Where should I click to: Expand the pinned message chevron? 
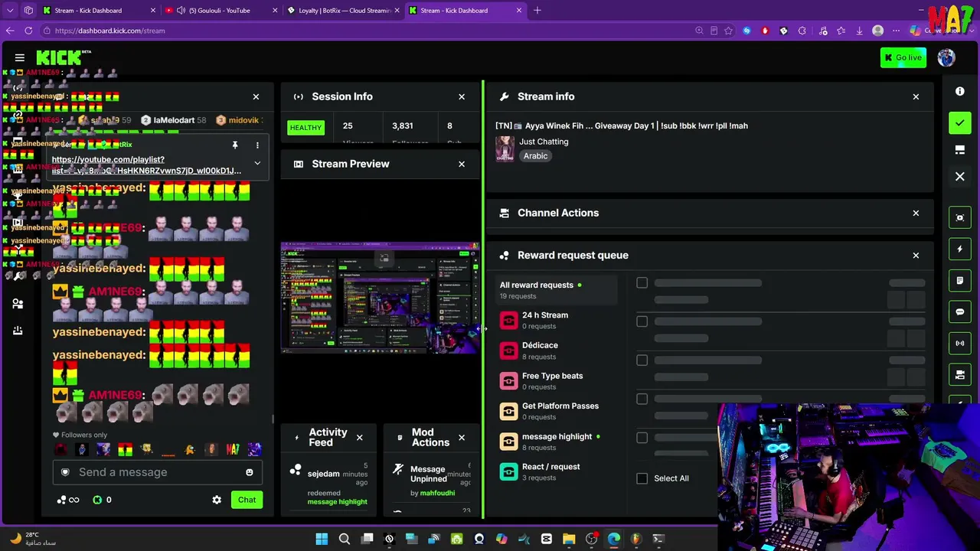(257, 163)
